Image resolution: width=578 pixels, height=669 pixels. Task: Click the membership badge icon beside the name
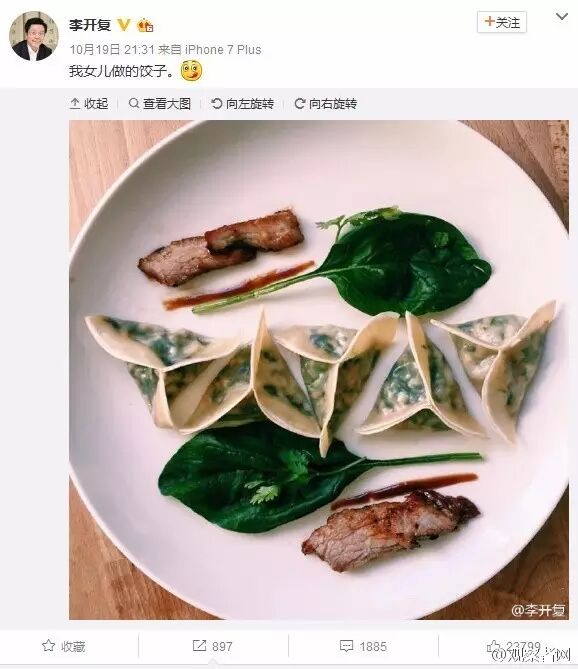click(145, 25)
